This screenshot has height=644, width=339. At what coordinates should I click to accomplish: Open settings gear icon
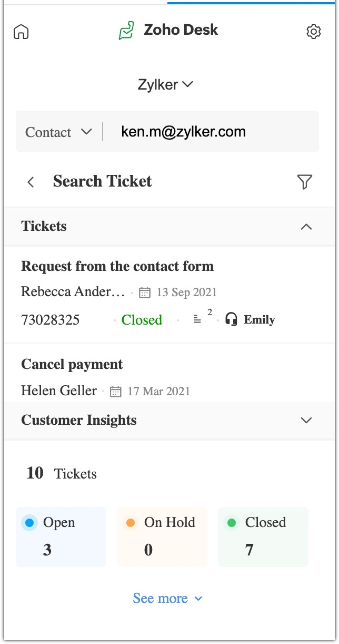pos(313,32)
